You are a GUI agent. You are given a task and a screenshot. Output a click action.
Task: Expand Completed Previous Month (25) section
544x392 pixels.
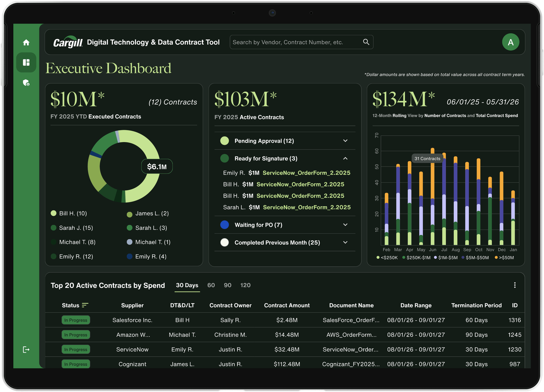(285, 242)
